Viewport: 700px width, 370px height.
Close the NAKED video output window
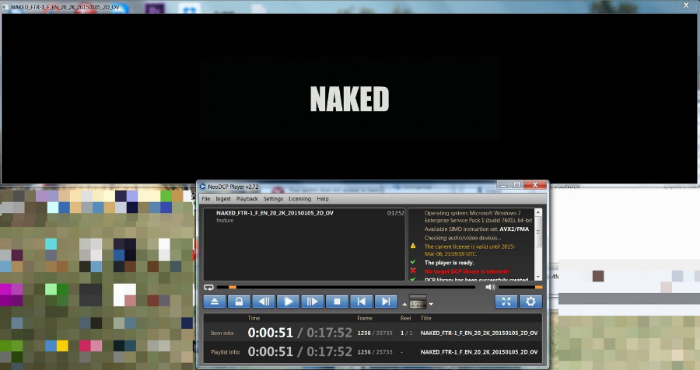pos(686,5)
